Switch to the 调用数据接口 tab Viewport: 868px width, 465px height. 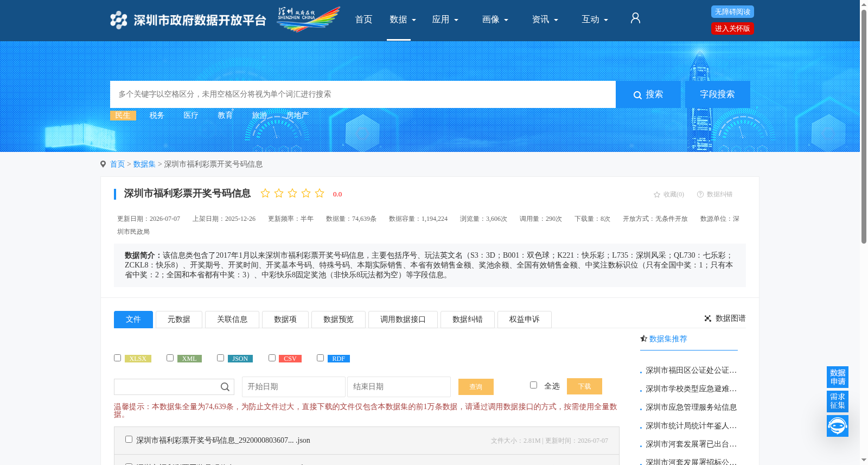(403, 320)
